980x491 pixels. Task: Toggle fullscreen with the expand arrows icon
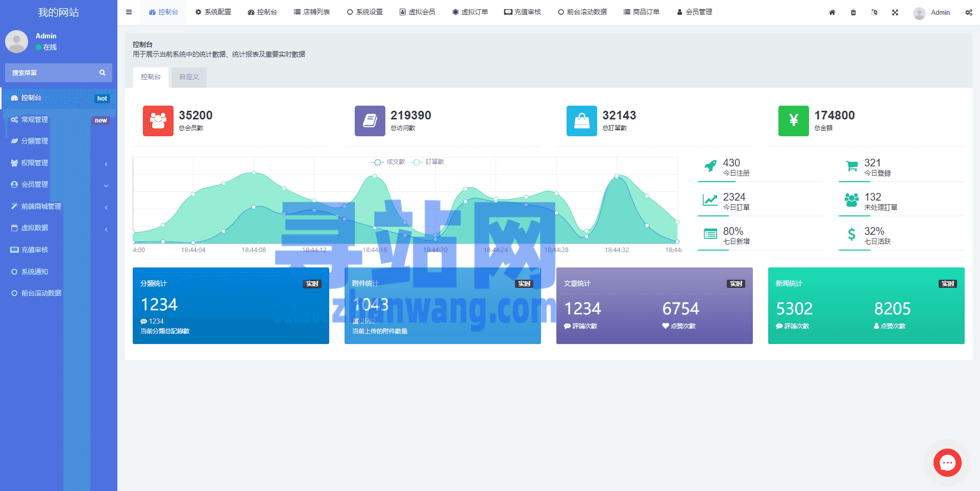pos(895,12)
